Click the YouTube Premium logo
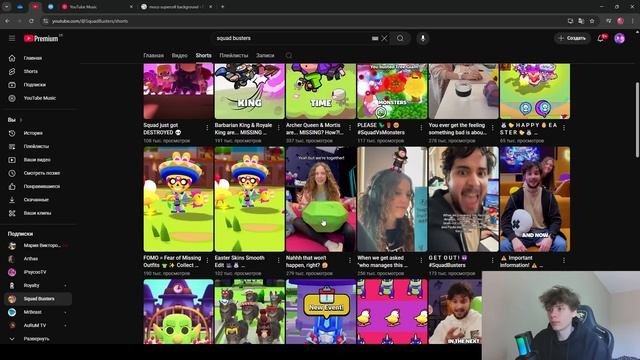The height and width of the screenshot is (360, 640). tap(41, 38)
